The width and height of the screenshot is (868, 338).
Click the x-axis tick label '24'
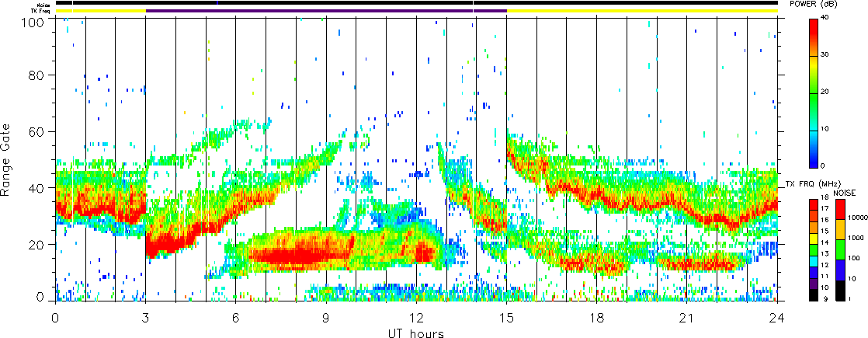click(777, 318)
